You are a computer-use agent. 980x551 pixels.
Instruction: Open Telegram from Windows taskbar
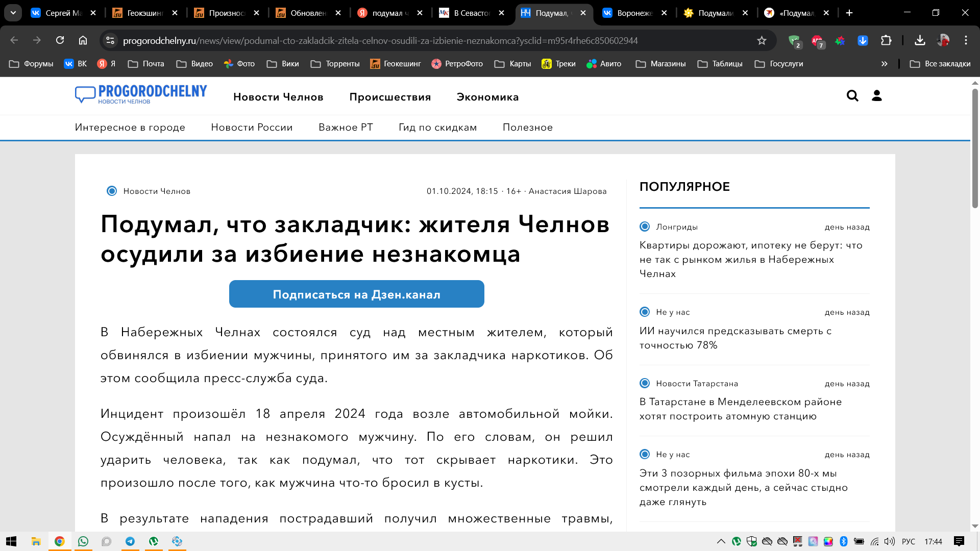[x=130, y=541]
